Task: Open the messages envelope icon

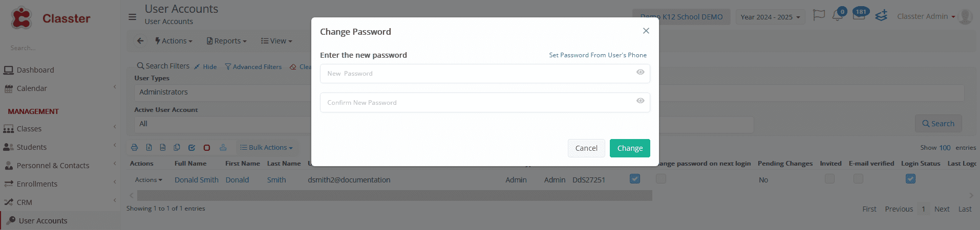Action: coord(859,15)
